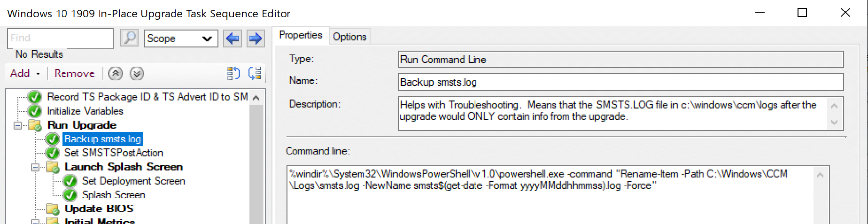Click the expand all groups icon

point(255,73)
